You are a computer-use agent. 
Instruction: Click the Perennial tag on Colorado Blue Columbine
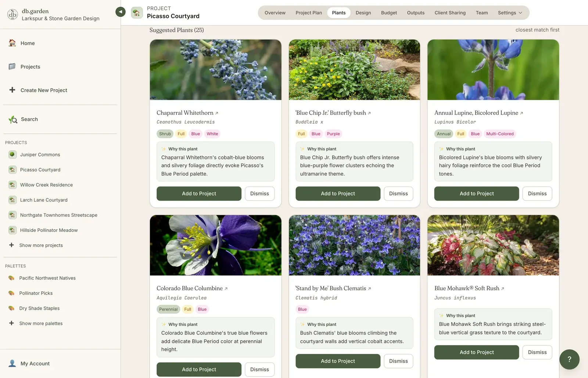click(168, 309)
